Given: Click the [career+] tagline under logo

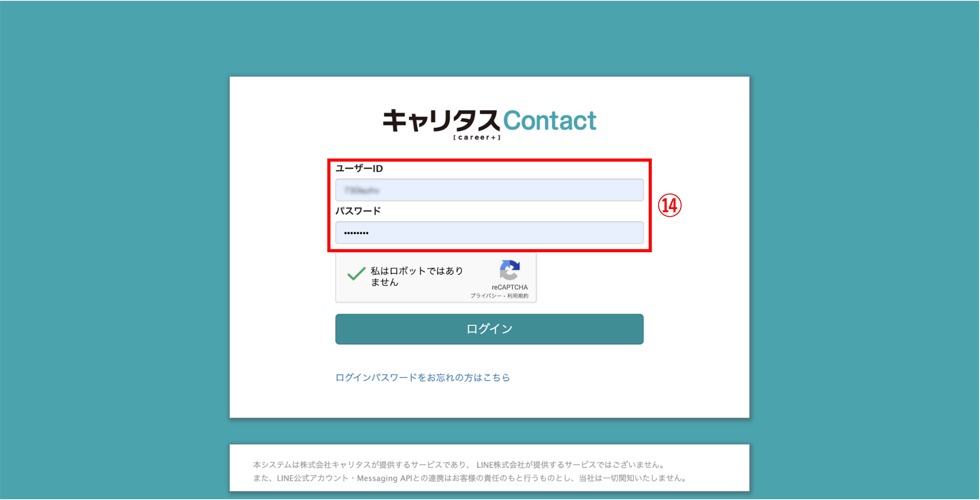Looking at the screenshot, I should 477,137.
